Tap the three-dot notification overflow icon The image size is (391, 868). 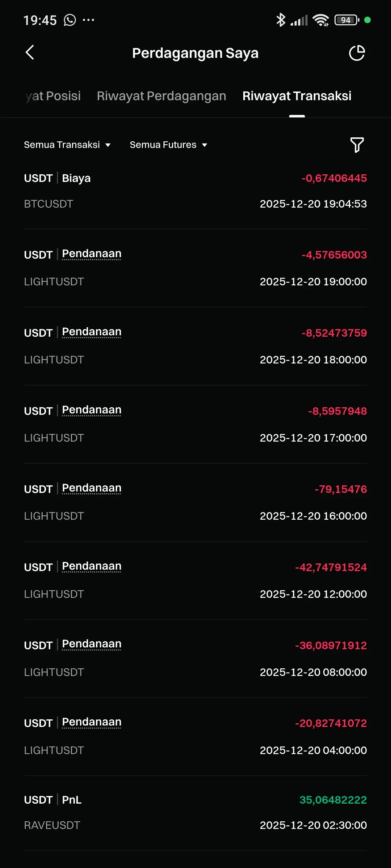pos(88,20)
